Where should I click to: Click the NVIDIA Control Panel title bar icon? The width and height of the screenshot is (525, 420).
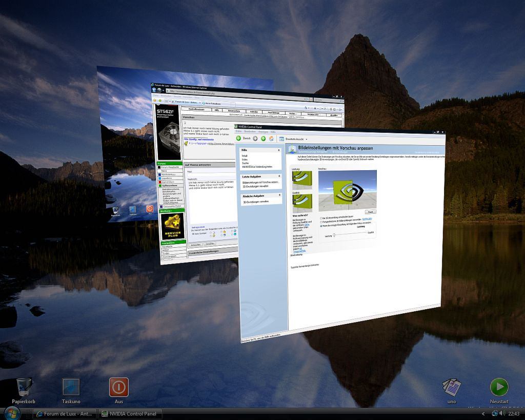point(236,127)
